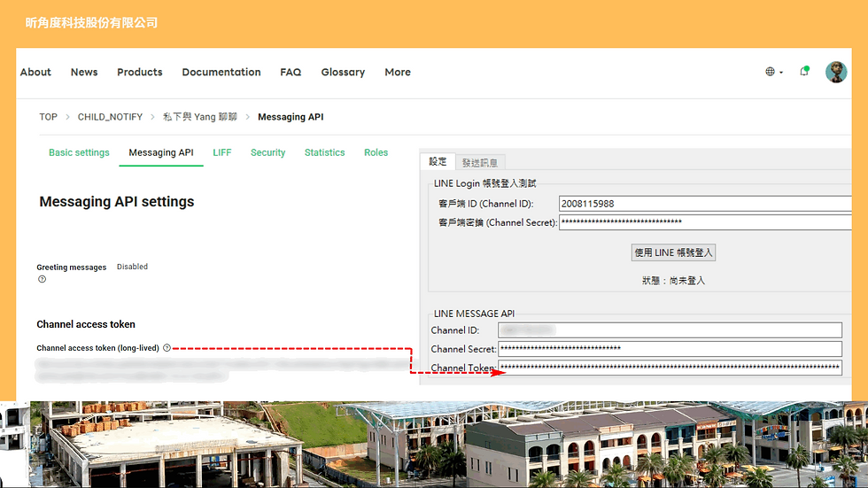Expand the More menu
The height and width of the screenshot is (488, 868).
click(398, 72)
